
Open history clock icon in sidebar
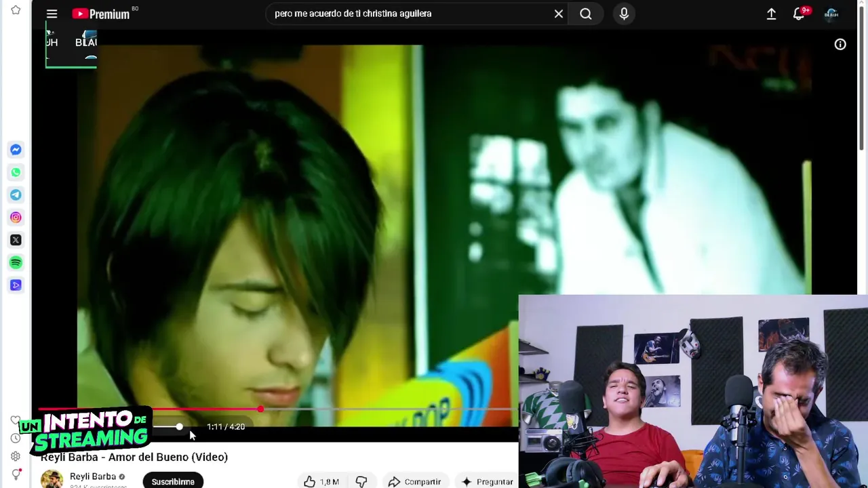pos(16,438)
